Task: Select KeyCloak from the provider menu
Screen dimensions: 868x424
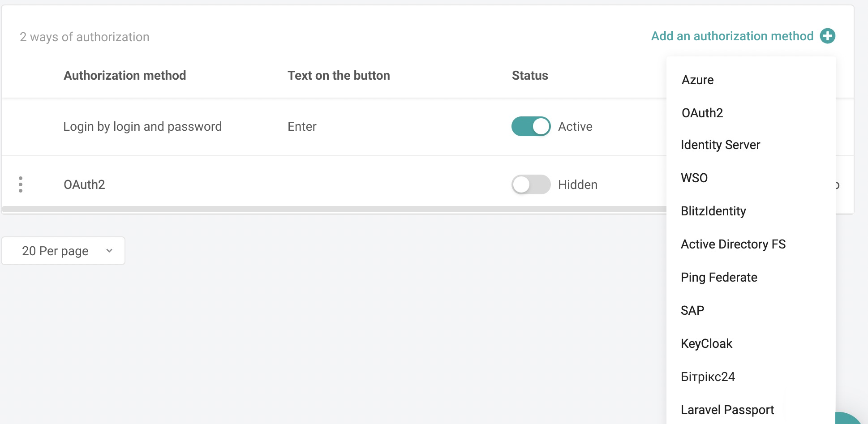Action: click(706, 343)
